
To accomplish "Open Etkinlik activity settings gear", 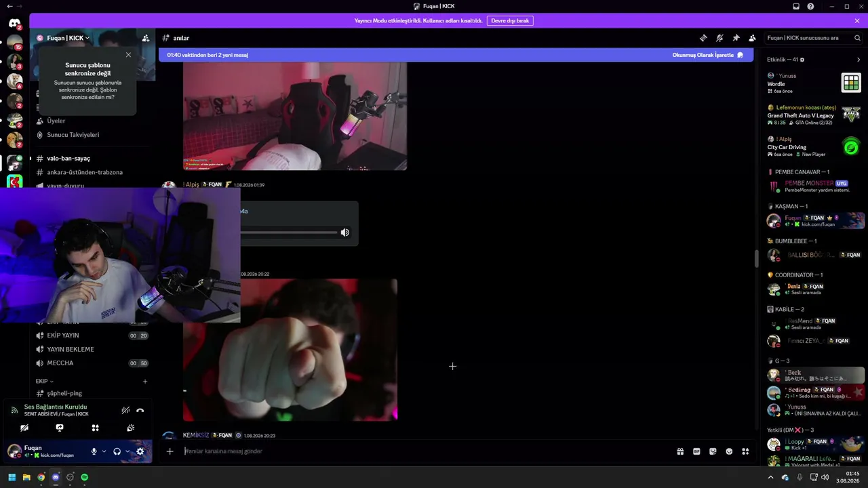I will click(802, 60).
